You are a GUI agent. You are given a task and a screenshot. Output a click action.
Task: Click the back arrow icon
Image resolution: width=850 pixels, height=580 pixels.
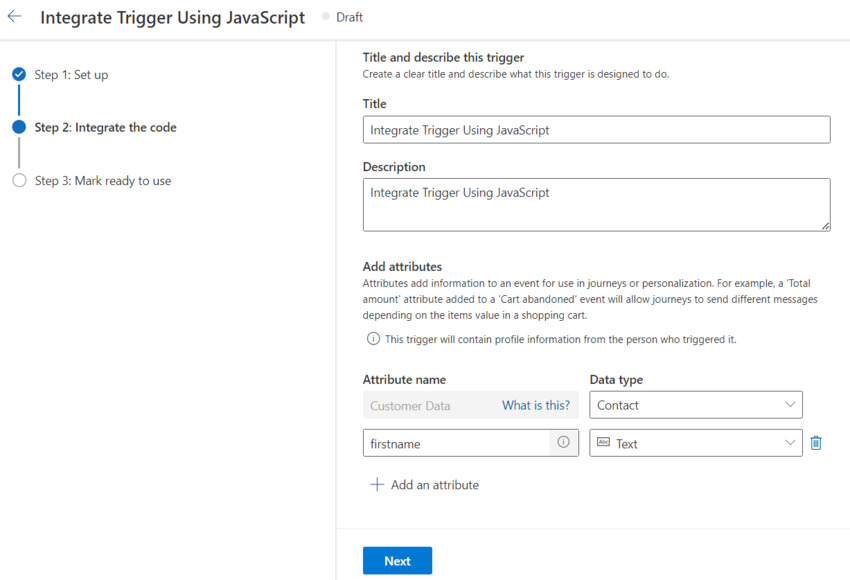(x=14, y=17)
